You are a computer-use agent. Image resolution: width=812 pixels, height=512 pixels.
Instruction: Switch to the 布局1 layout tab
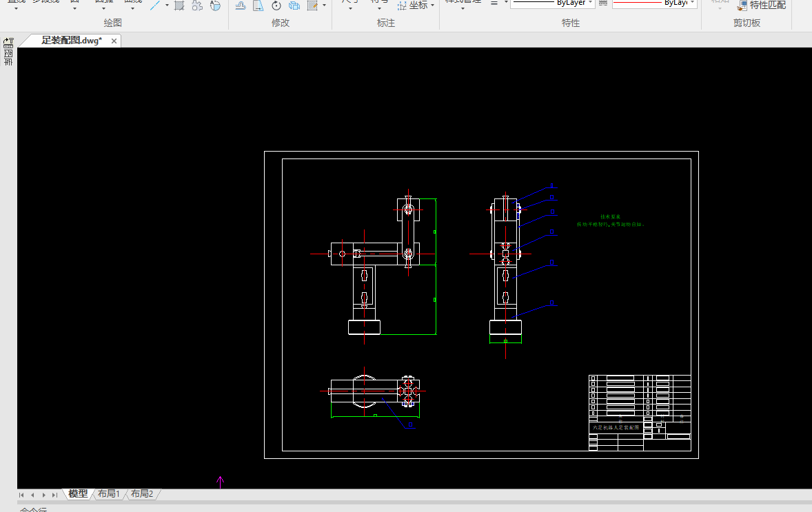click(108, 494)
